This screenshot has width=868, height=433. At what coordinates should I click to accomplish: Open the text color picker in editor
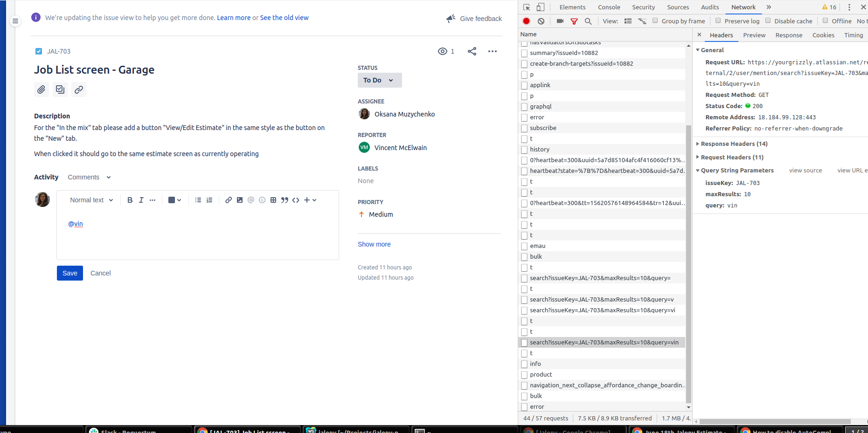point(174,200)
